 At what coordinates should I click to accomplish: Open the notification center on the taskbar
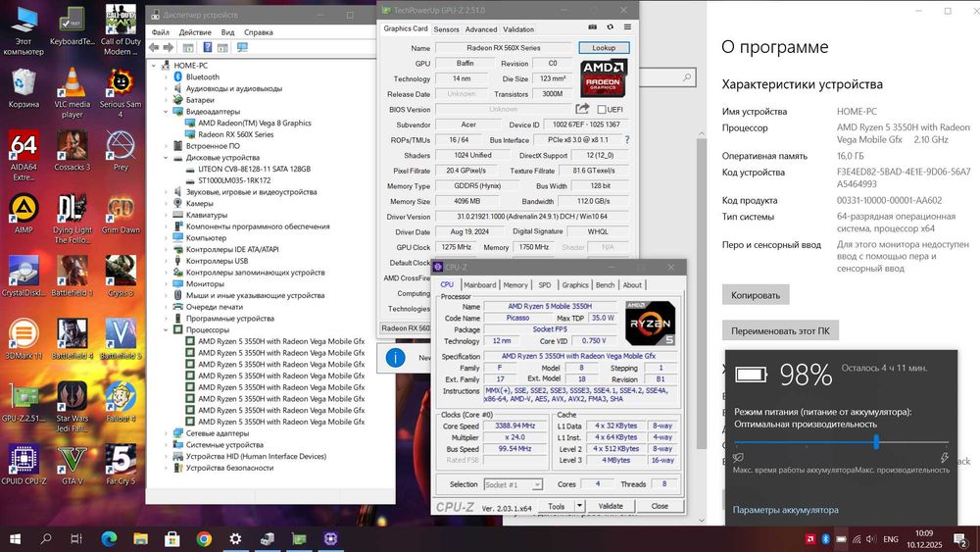[x=960, y=539]
